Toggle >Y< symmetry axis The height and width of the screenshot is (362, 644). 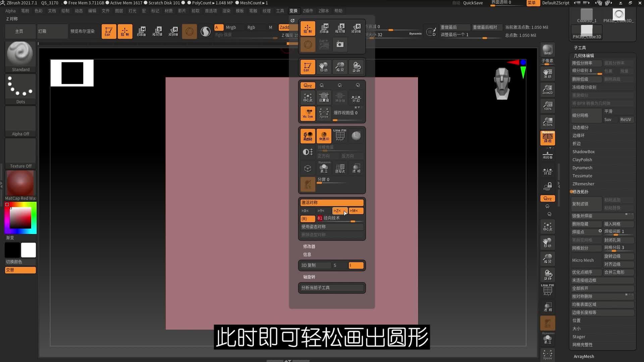(321, 211)
